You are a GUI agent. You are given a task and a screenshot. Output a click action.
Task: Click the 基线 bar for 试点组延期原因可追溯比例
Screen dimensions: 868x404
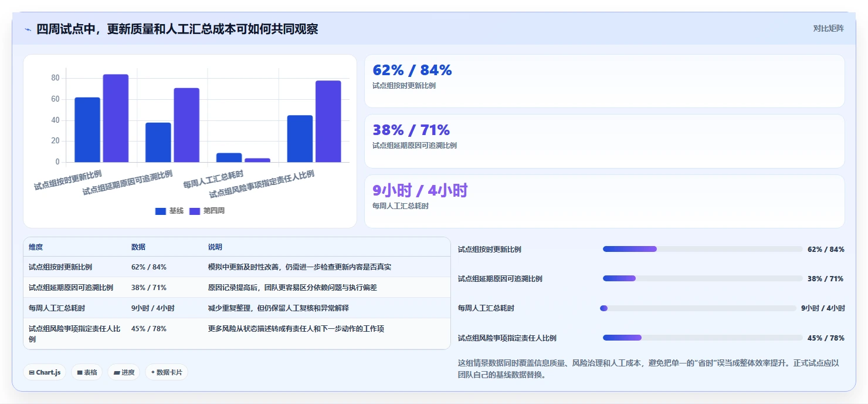point(158,142)
